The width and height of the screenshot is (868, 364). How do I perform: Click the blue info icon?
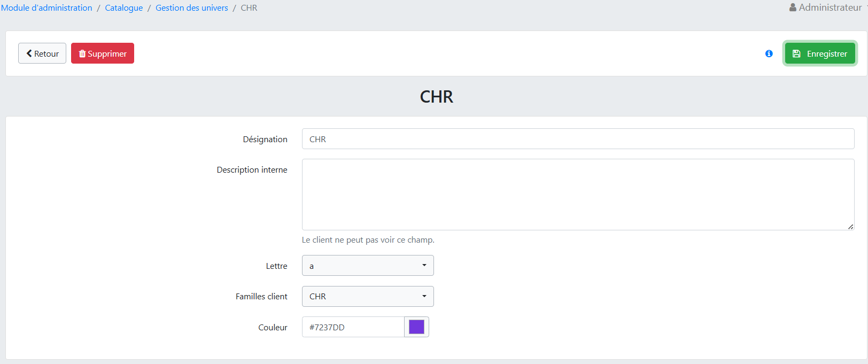pos(769,53)
